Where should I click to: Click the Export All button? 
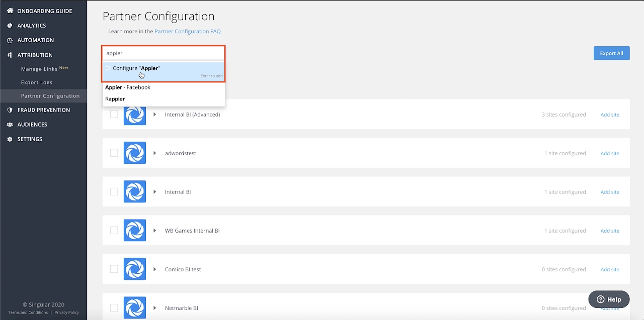[x=611, y=53]
